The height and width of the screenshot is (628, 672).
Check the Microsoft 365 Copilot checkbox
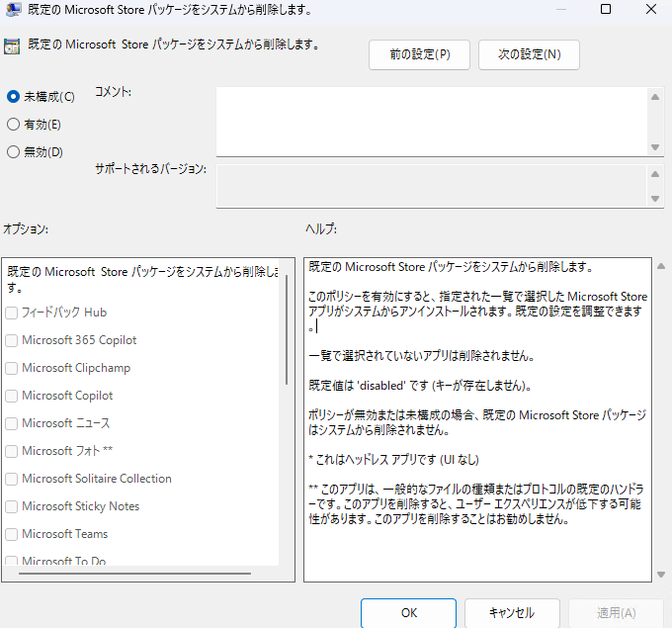coord(12,340)
